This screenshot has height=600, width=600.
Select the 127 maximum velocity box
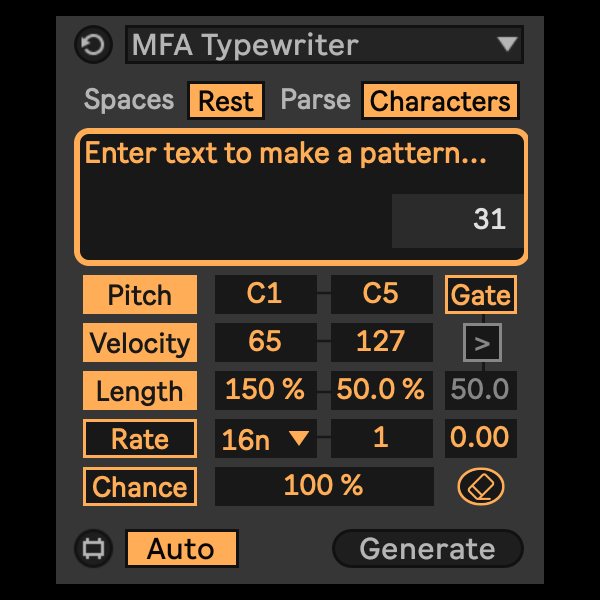(381, 343)
